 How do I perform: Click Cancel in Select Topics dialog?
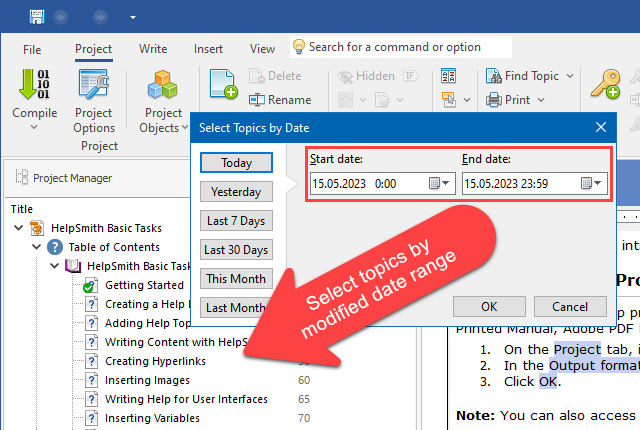tap(570, 306)
